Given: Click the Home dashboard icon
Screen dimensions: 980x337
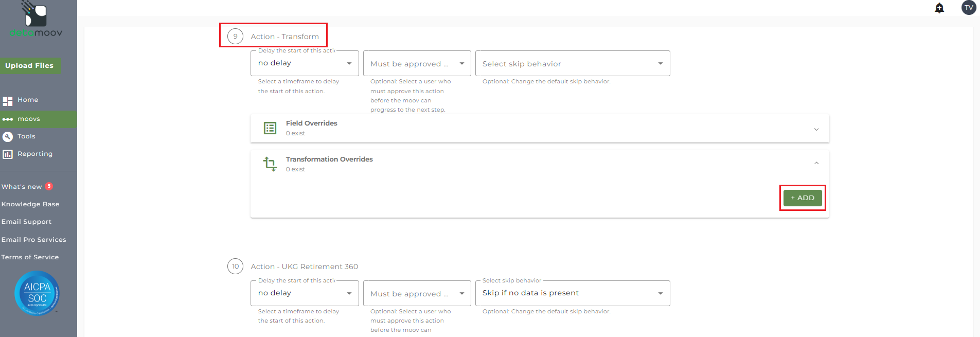Looking at the screenshot, I should [x=8, y=101].
